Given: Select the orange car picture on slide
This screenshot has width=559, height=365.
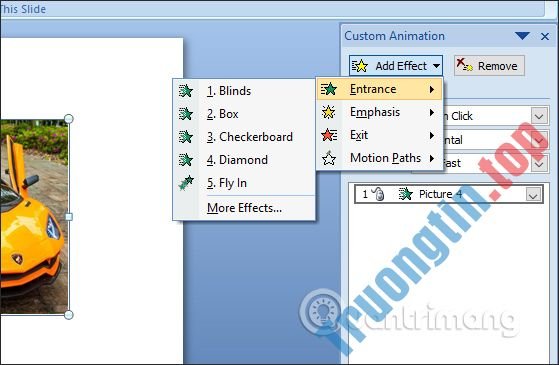Looking at the screenshot, I should pos(34,217).
